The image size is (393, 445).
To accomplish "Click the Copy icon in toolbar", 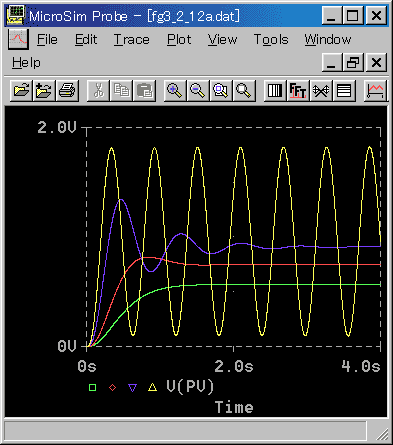I will 121,90.
